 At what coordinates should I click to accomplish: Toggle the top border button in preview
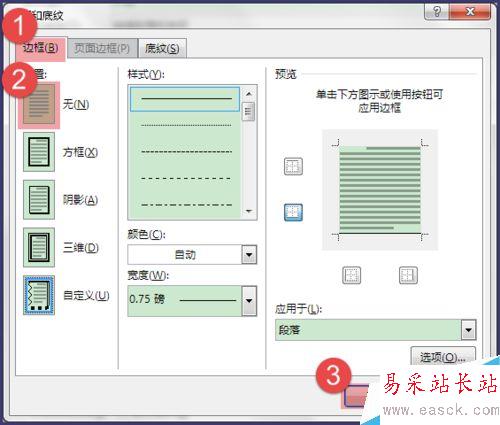293,166
